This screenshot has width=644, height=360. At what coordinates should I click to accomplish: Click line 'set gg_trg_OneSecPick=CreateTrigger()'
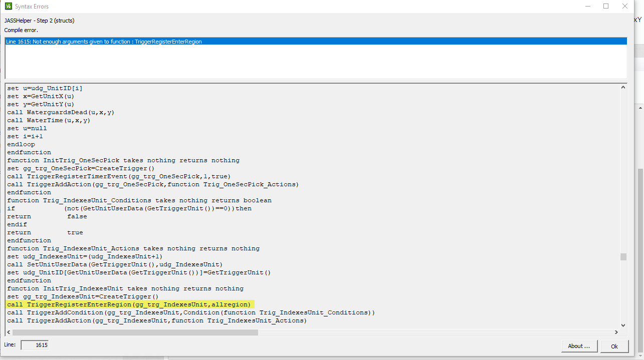[80, 168]
